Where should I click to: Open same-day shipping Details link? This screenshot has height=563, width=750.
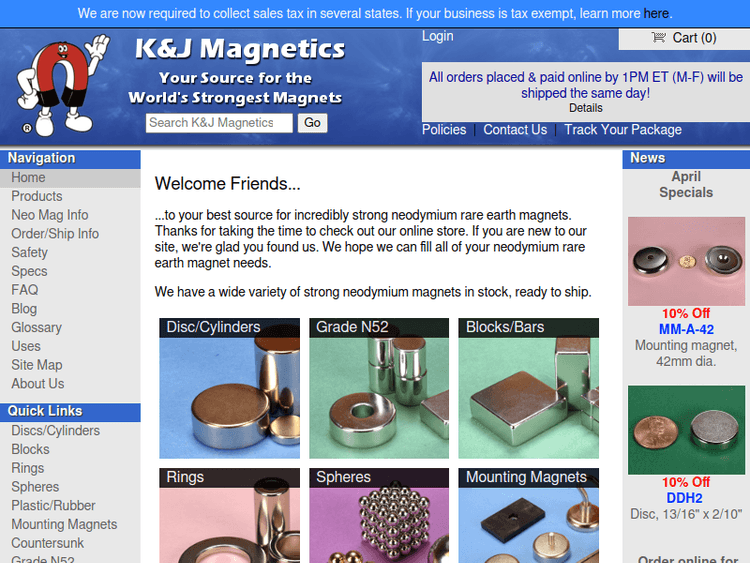tap(585, 108)
